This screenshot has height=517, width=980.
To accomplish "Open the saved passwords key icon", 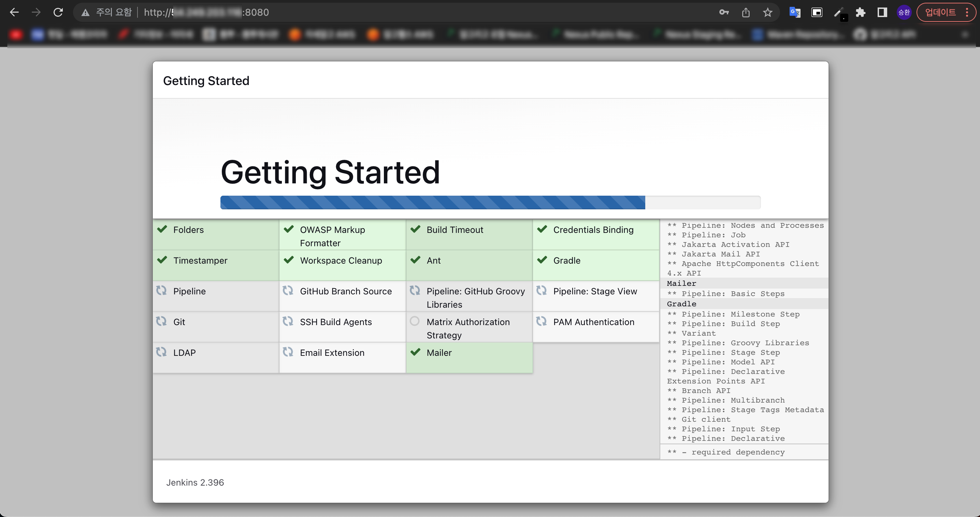I will (724, 12).
